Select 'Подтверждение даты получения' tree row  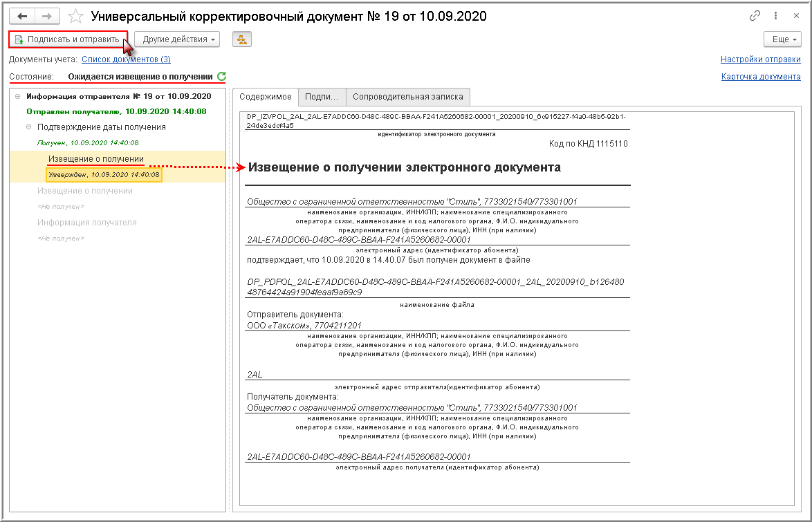coord(102,127)
